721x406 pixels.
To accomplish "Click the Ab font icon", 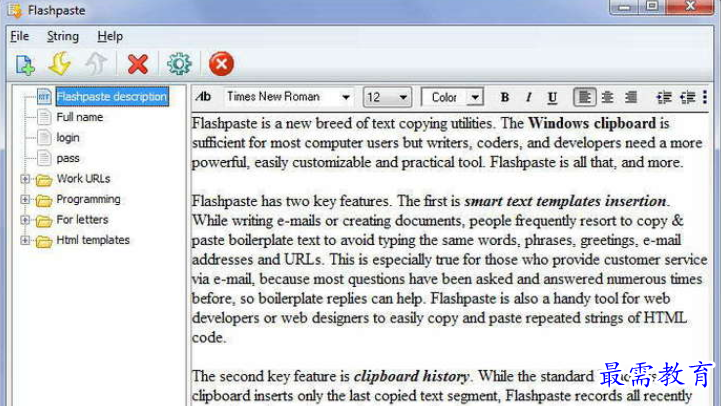I will [203, 97].
